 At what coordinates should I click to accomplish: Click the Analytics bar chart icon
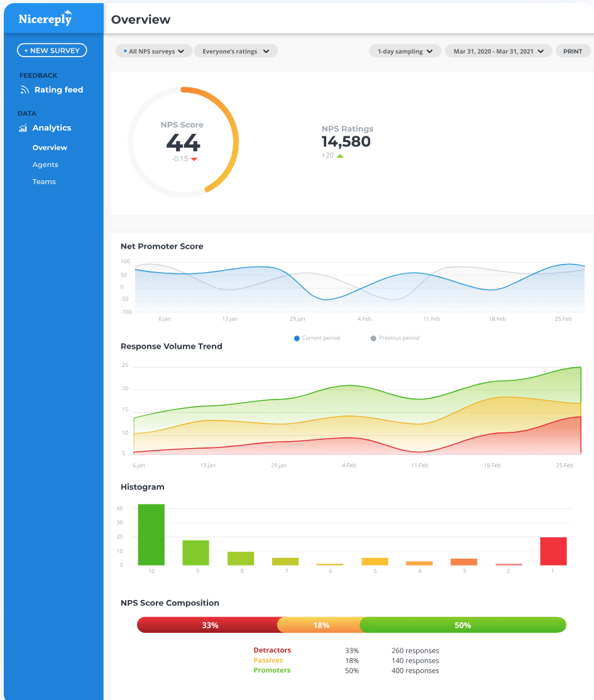click(x=23, y=128)
